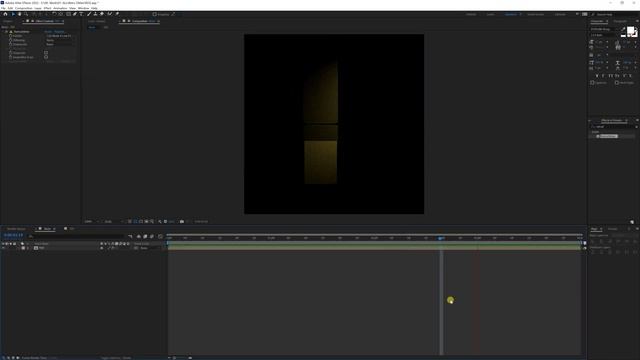Screen dimensions: 640x360
Task: Select the Selection arrow tool
Action: coord(13,14)
